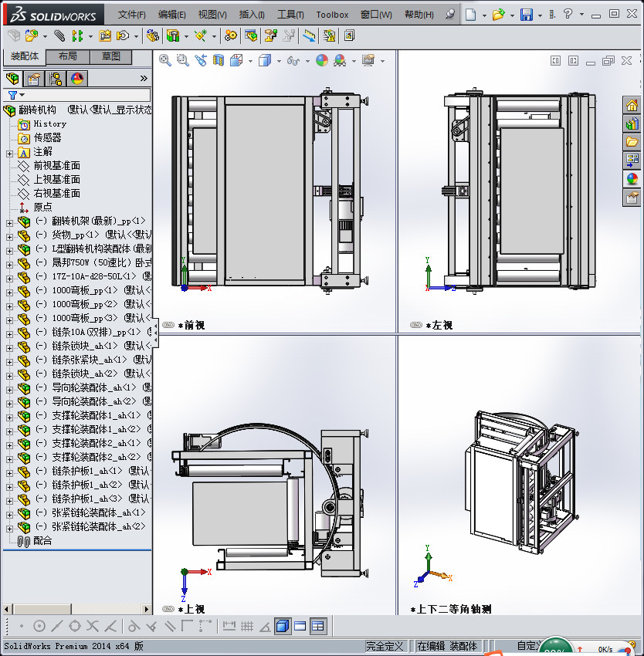Click the Measure ruler toolbar icon
The width and height of the screenshot is (644, 656).
point(309,36)
